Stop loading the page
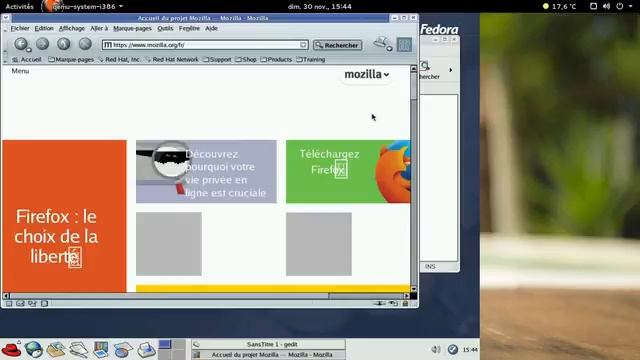Image resolution: width=640 pixels, height=360 pixels. pyautogui.click(x=85, y=43)
